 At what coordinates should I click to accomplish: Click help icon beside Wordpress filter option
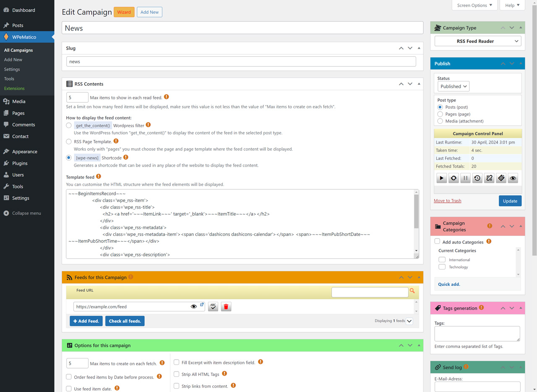coord(149,125)
